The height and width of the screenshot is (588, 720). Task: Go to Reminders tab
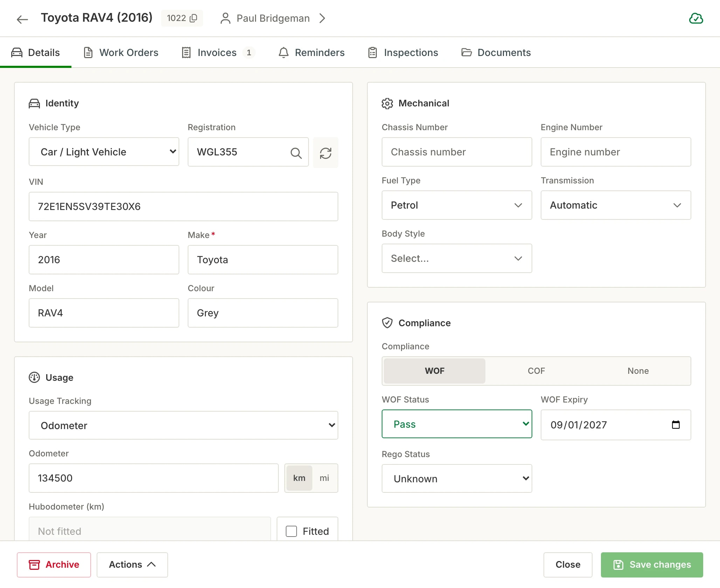[x=312, y=52]
